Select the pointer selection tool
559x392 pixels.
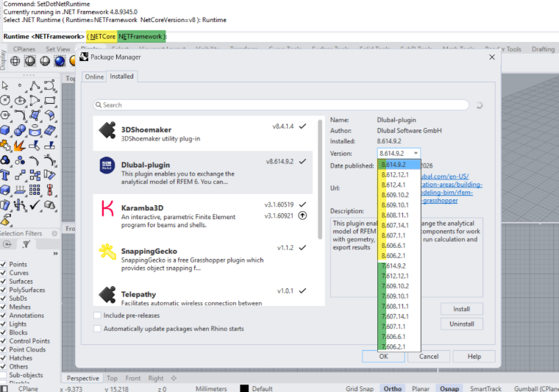tap(5, 85)
